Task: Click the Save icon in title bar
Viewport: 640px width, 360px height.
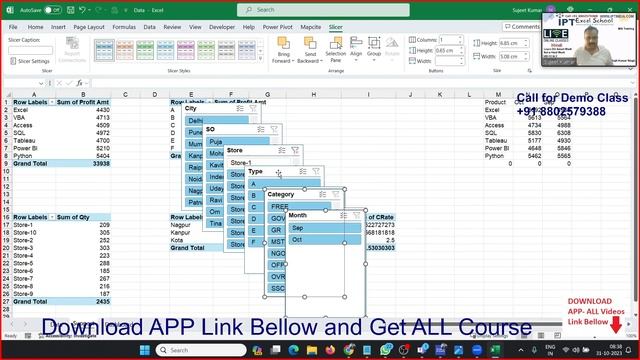Action: (x=71, y=10)
